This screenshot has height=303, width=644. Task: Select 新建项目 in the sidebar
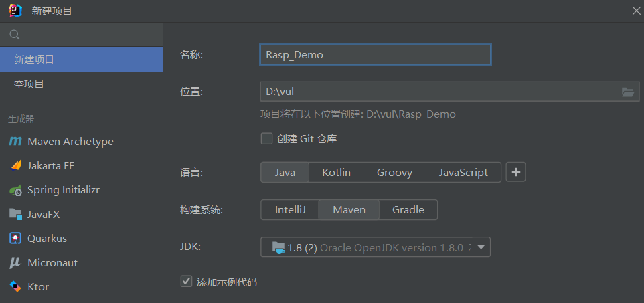coord(81,59)
